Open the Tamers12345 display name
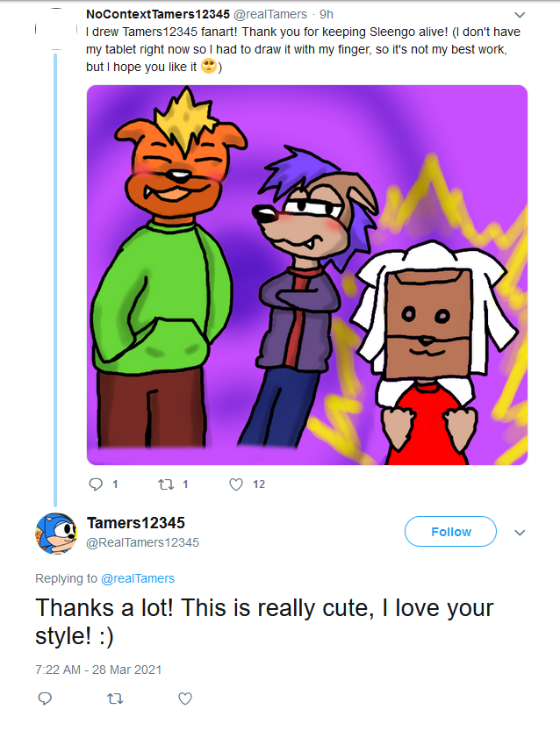This screenshot has height=731, width=560. [136, 523]
